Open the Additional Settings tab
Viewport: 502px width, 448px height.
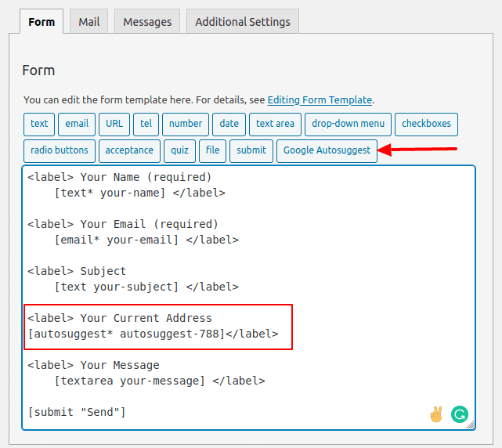pos(243,21)
